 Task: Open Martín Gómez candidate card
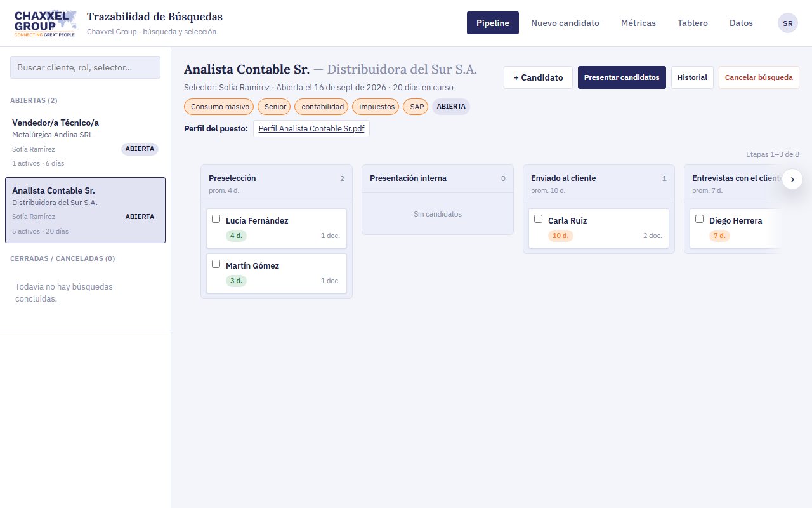[x=277, y=273]
